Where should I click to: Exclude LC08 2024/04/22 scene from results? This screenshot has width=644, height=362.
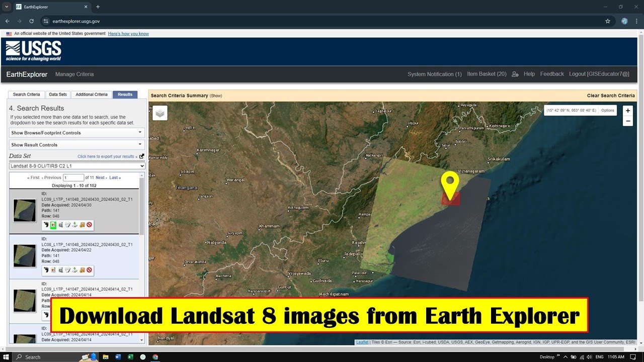[x=89, y=270]
